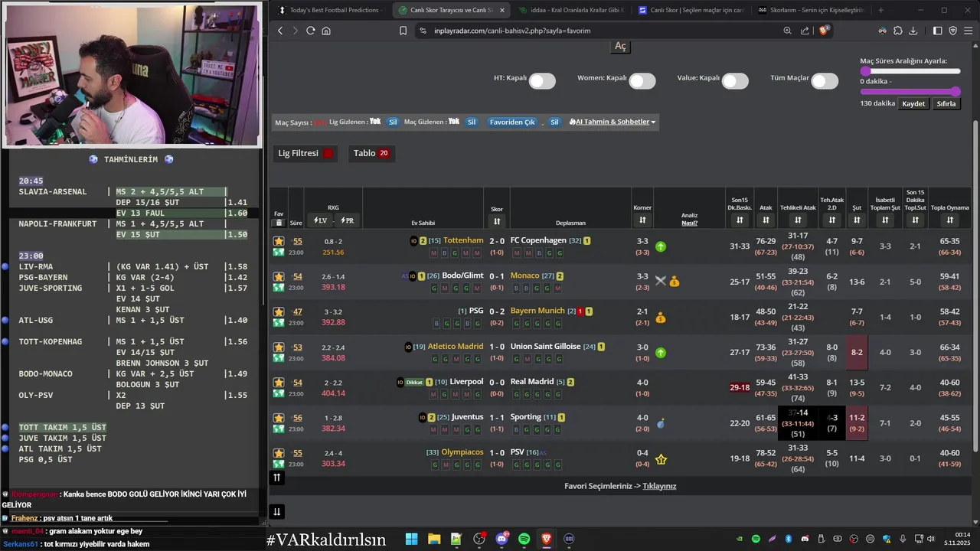Sort the Atak column
Image resolution: width=980 pixels, height=551 pixels.
pyautogui.click(x=766, y=220)
